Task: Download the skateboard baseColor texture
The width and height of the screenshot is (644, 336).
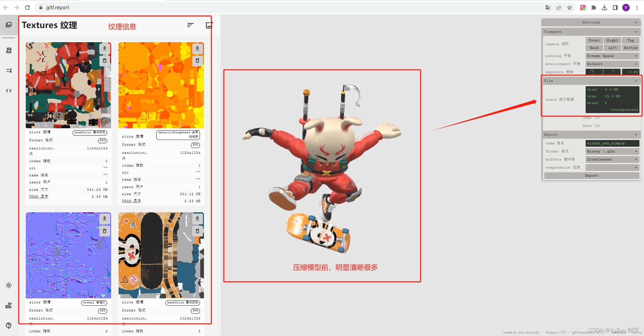Action: pyautogui.click(x=197, y=219)
